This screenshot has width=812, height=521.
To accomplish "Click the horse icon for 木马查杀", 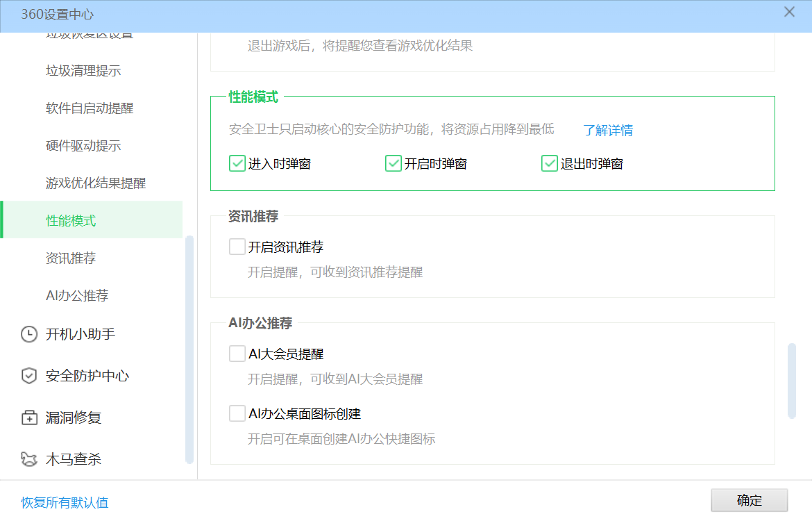I will [29, 459].
